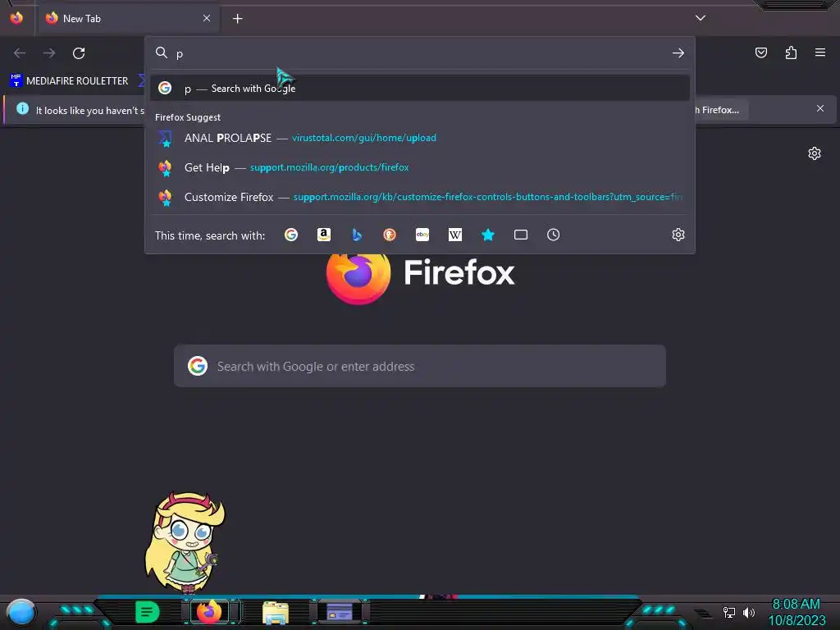Open ANAL PROLAPSE virustotal suggestion
Image resolution: width=840 pixels, height=630 pixels.
click(x=419, y=138)
